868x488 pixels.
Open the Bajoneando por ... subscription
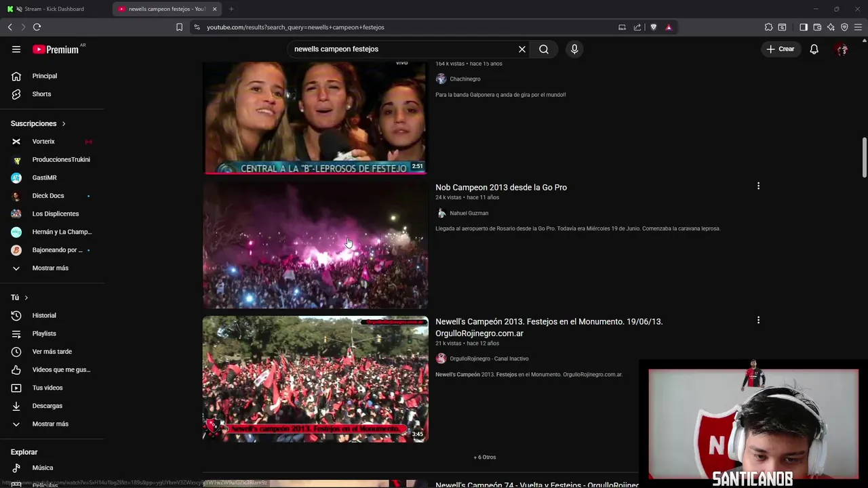[x=52, y=250]
